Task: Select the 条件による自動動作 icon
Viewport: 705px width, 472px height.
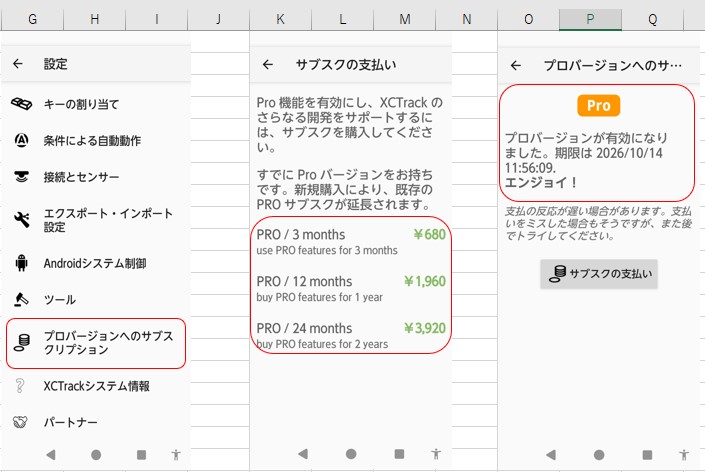Action: (x=21, y=140)
